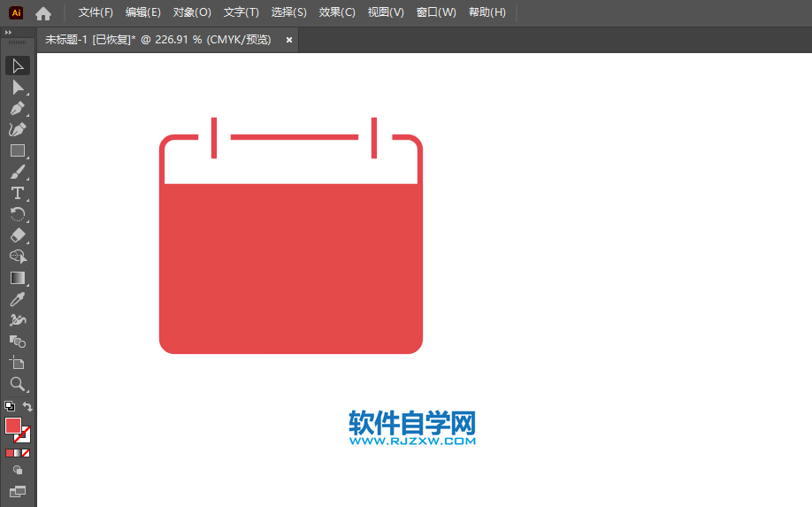
Task: Select the Eraser tool
Action: point(18,235)
